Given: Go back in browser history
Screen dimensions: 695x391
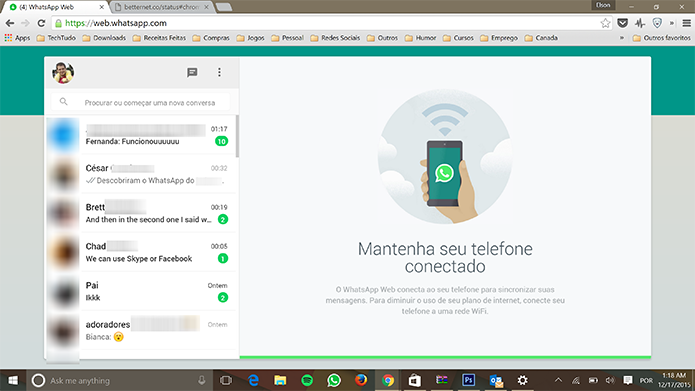Looking at the screenshot, I should click(10, 23).
